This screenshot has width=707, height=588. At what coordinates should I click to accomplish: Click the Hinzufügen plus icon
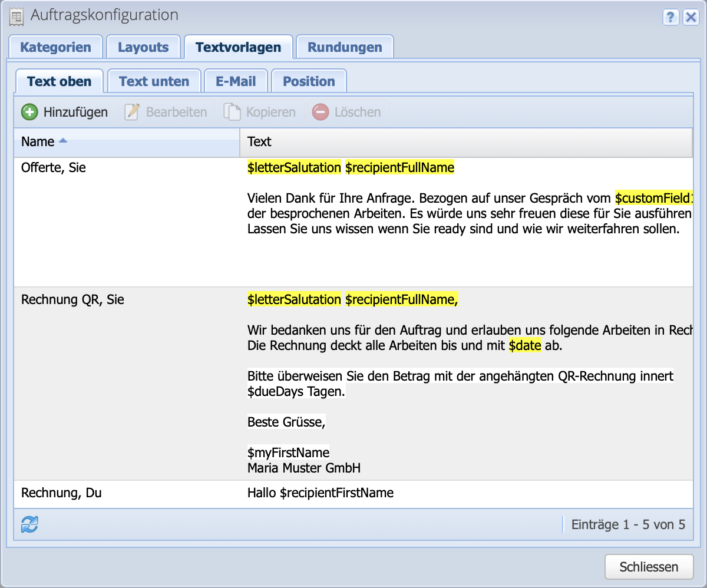point(29,112)
